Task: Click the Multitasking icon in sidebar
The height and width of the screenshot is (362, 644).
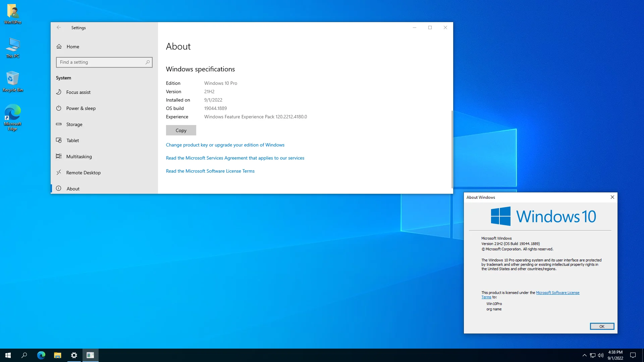Action: [59, 156]
